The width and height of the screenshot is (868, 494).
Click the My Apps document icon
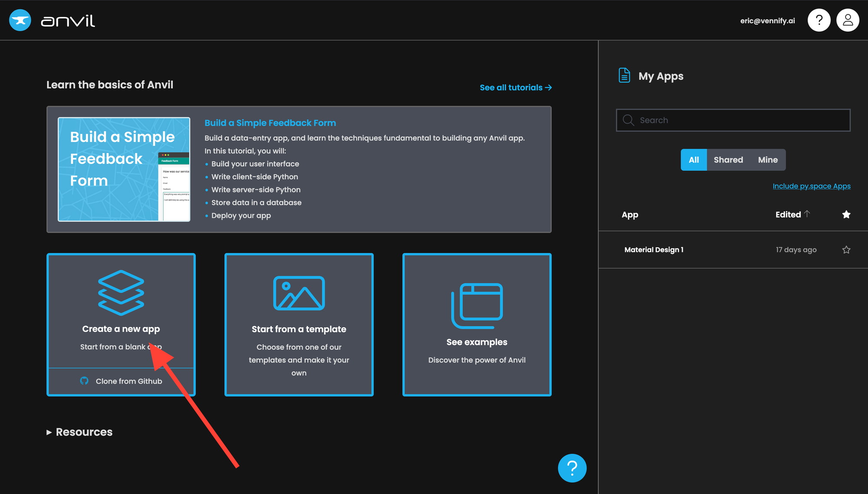click(624, 75)
